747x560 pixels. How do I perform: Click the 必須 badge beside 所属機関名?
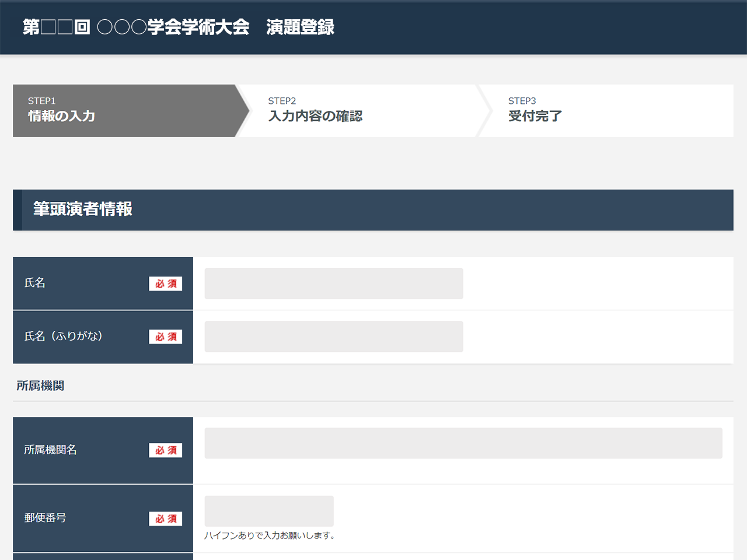click(x=166, y=450)
